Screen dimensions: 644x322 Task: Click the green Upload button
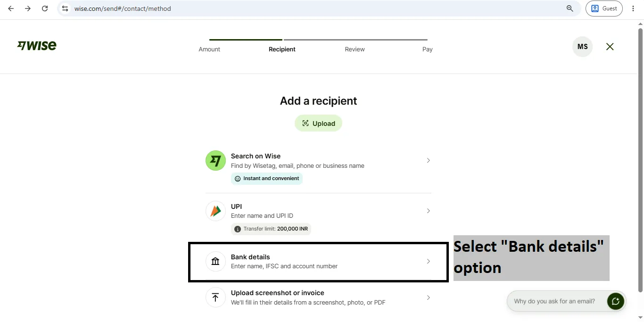(318, 124)
